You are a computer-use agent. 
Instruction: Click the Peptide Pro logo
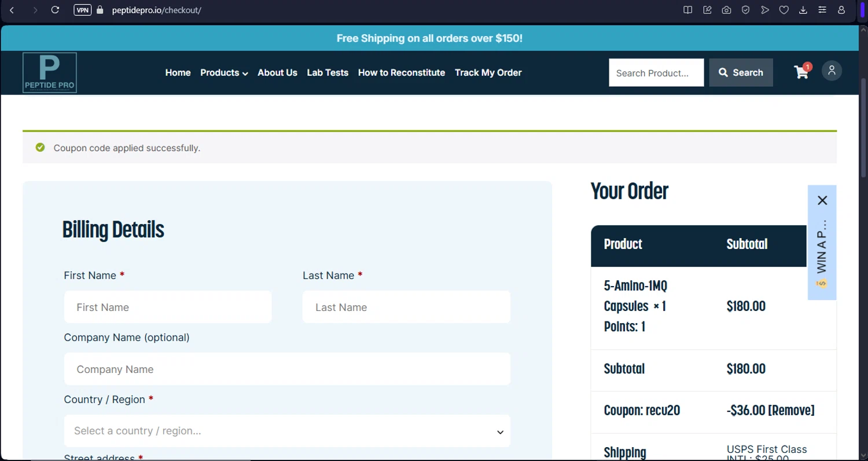50,72
